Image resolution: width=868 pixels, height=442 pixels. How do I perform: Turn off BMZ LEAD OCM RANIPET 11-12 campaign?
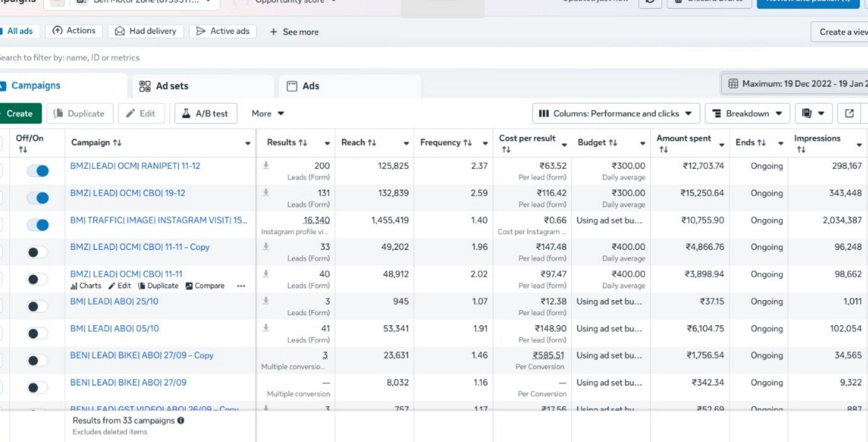coord(38,171)
